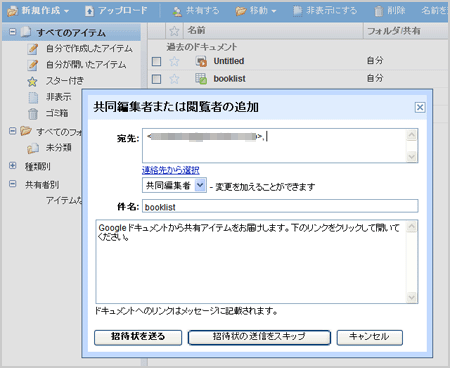Open the 移動 dropdown menu
Viewport: 450px width, 368px height.
tap(256, 11)
